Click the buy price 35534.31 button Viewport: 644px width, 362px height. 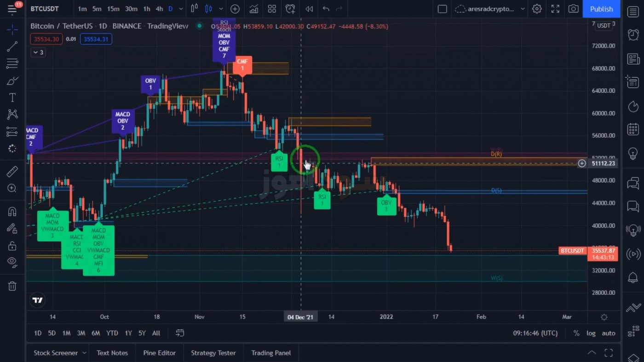point(96,39)
